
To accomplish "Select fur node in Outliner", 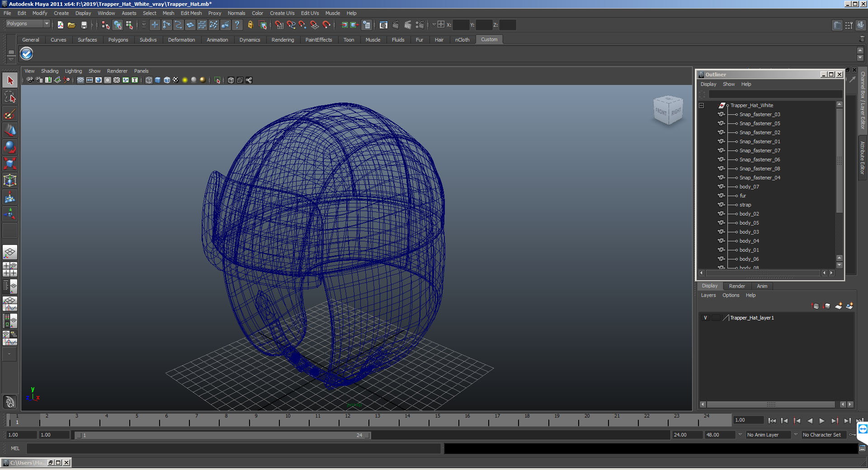I will click(743, 196).
